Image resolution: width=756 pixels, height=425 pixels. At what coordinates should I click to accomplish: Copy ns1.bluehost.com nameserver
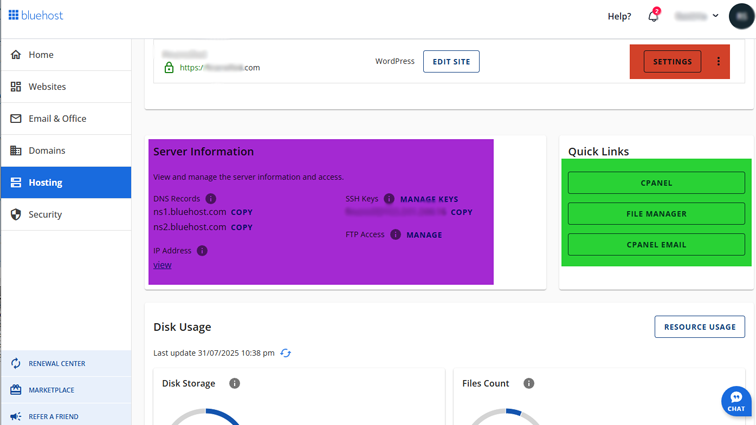click(242, 212)
